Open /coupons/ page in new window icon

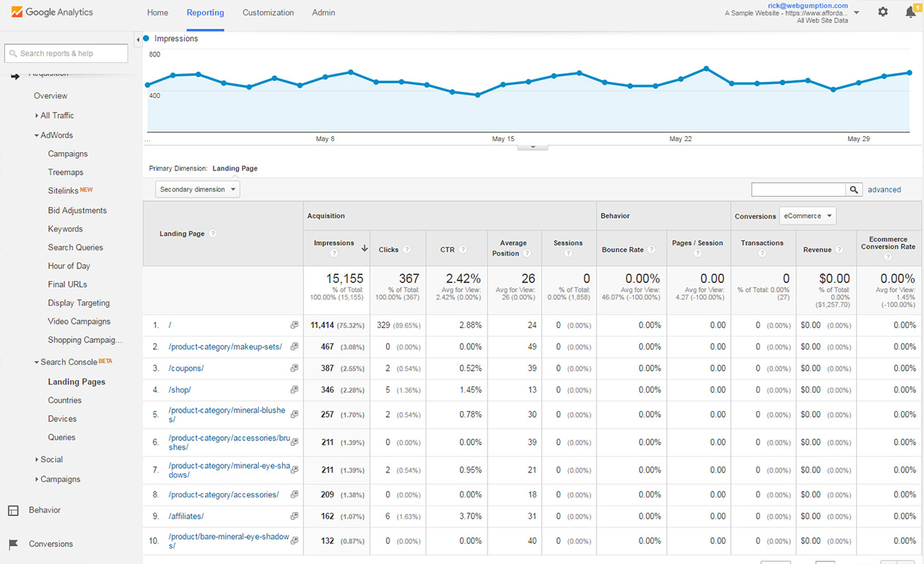[294, 368]
